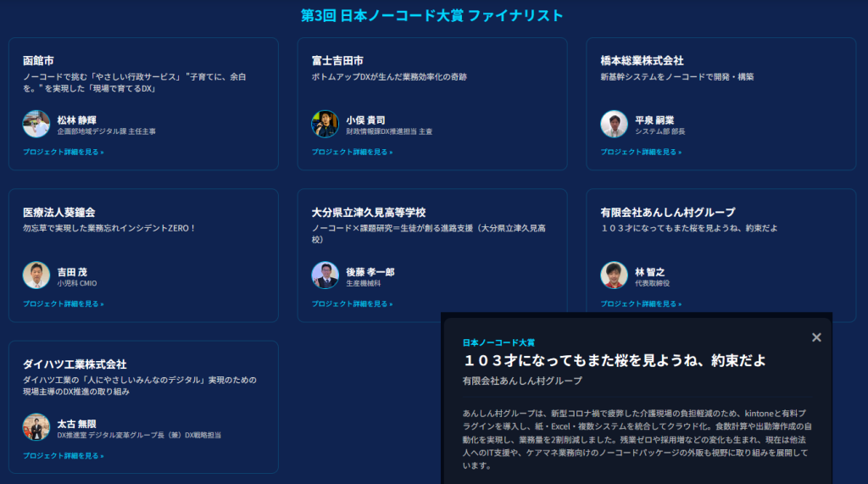Open 有限会社あんしん村グループ project details link
Viewport: 868px width, 484px height.
click(641, 303)
